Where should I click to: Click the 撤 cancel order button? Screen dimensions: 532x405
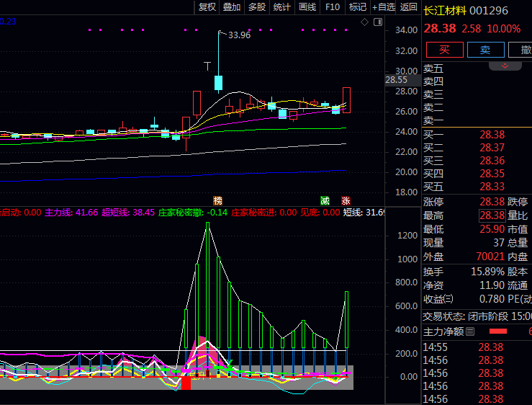(521, 50)
